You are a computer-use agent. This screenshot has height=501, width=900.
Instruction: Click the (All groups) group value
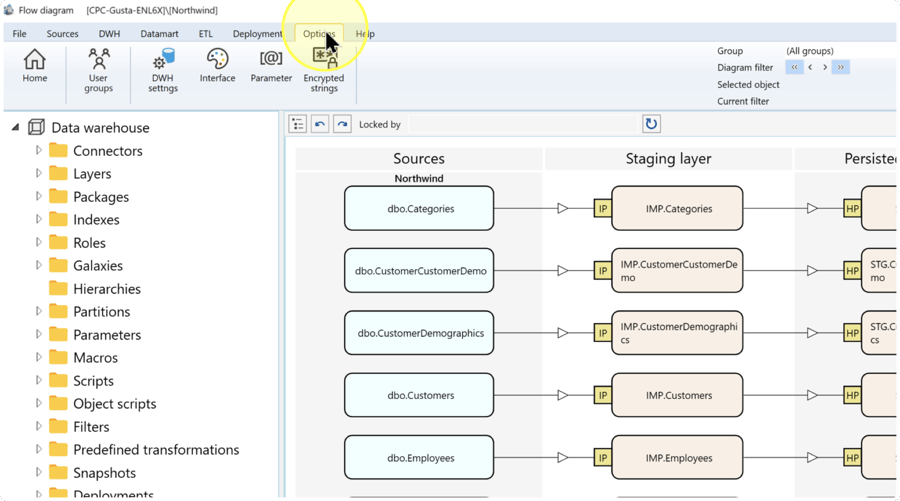(x=809, y=51)
